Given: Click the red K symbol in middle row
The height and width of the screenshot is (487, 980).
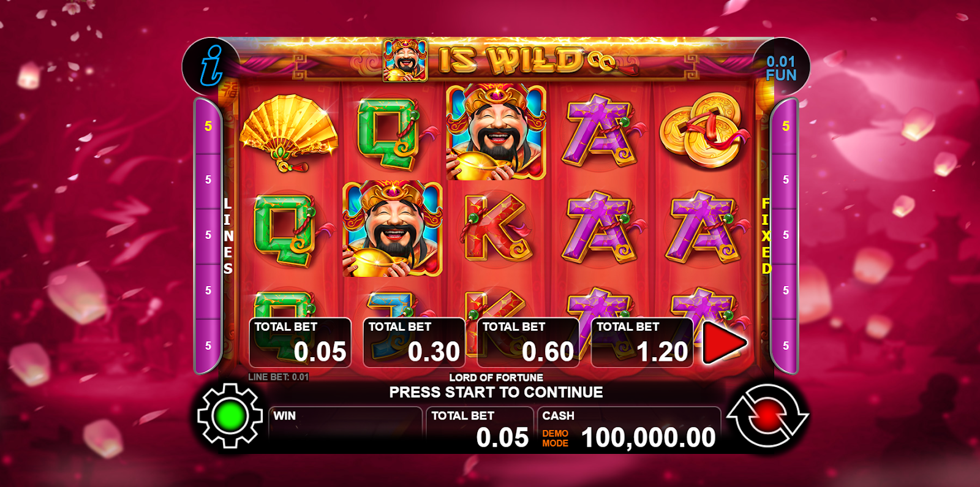Looking at the screenshot, I should click(497, 228).
